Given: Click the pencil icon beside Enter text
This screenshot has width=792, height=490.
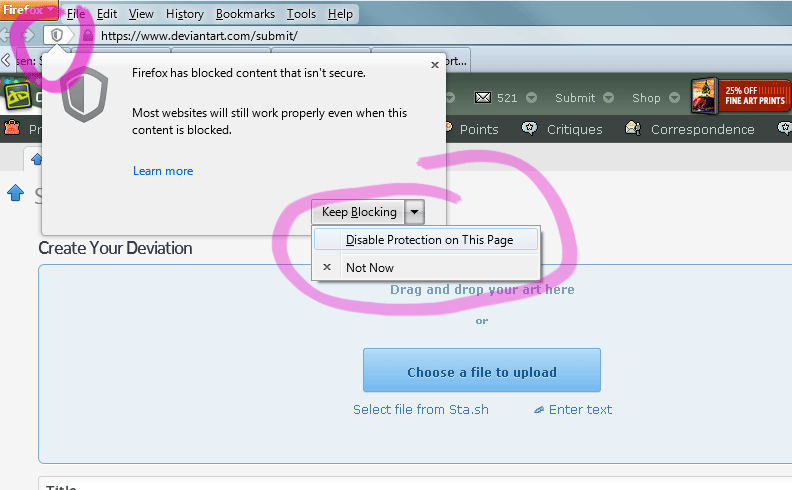Looking at the screenshot, I should point(539,410).
